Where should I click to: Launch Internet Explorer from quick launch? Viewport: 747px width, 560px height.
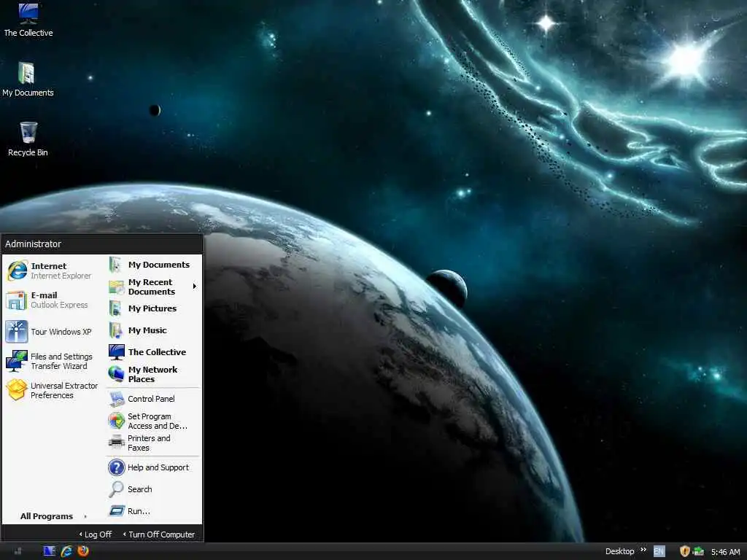click(66, 551)
